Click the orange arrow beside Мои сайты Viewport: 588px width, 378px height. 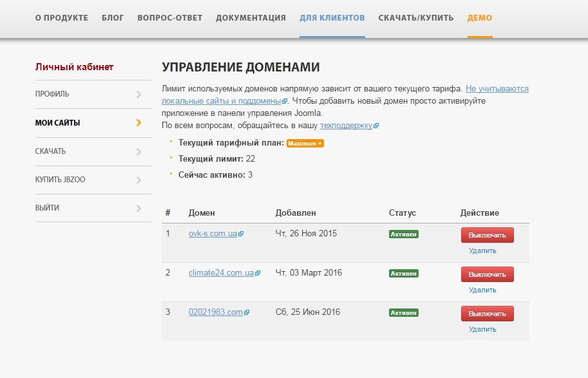coord(138,123)
